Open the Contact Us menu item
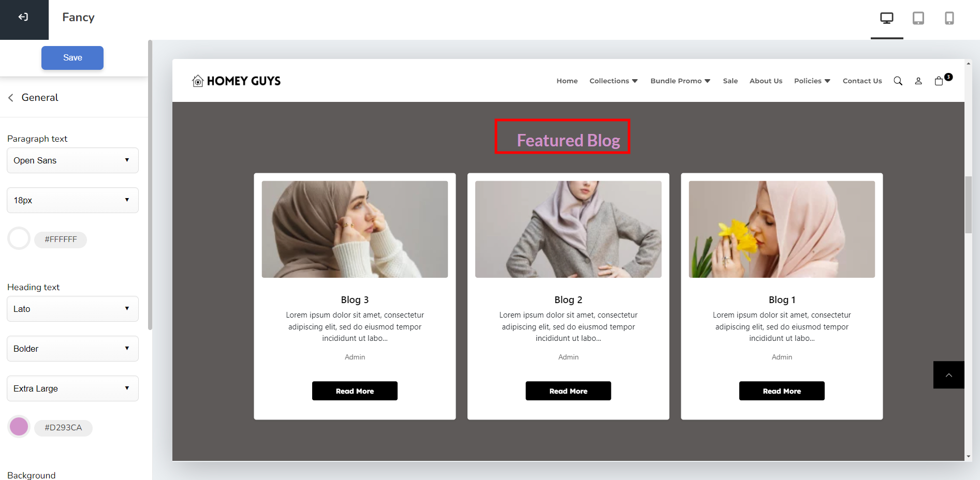980x480 pixels. point(862,81)
